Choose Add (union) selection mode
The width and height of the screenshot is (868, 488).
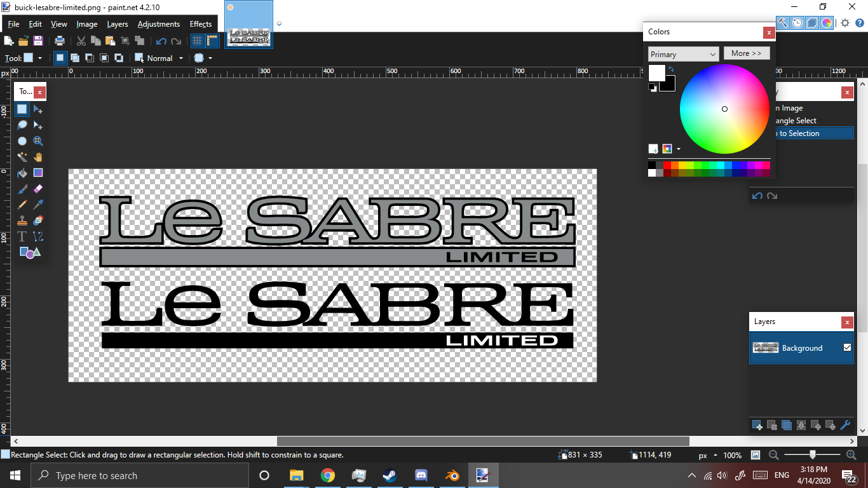[x=75, y=58]
